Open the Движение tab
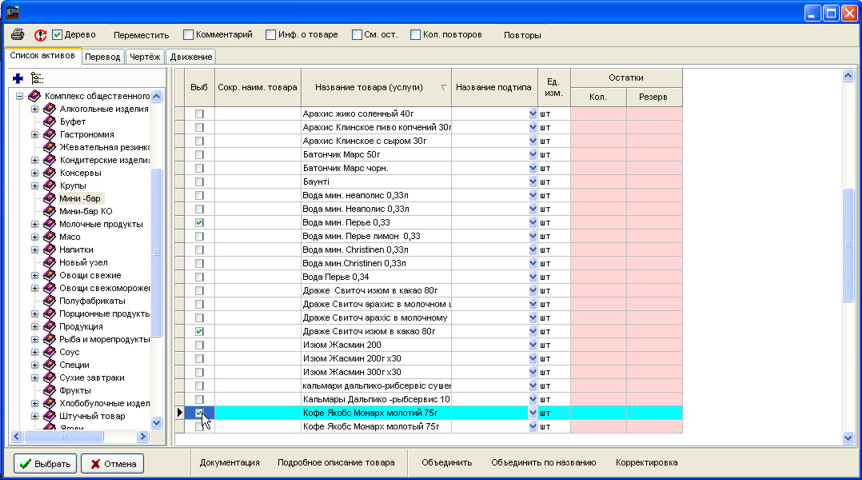 point(190,57)
